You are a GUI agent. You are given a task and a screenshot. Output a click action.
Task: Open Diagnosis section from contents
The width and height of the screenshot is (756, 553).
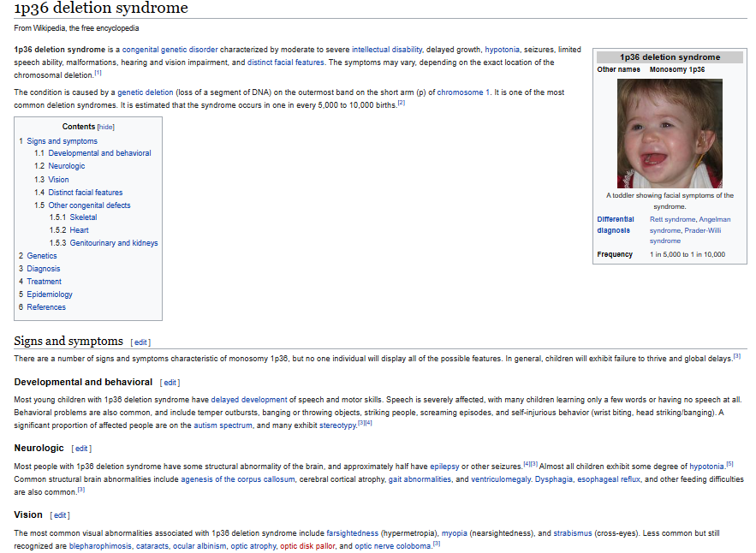tap(44, 269)
